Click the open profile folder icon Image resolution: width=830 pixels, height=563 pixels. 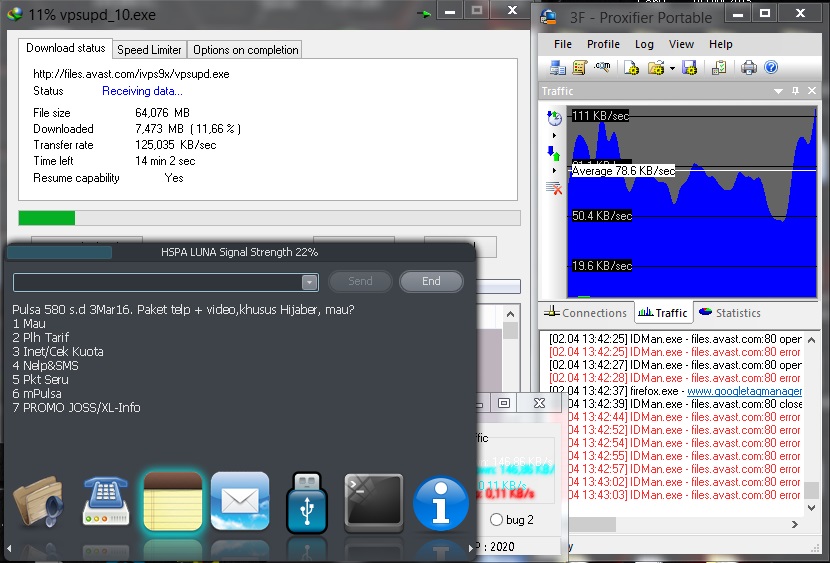[656, 68]
